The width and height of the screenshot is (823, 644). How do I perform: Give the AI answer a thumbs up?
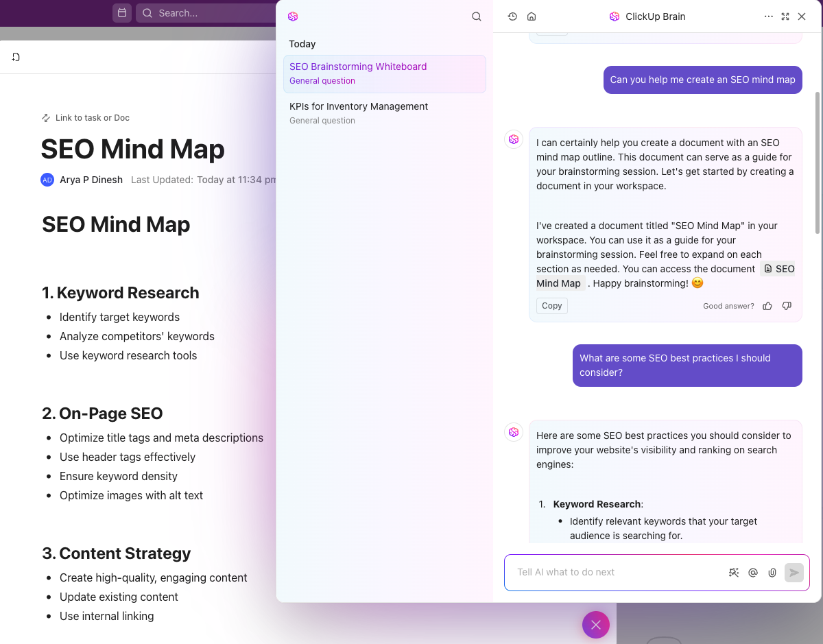click(x=767, y=306)
